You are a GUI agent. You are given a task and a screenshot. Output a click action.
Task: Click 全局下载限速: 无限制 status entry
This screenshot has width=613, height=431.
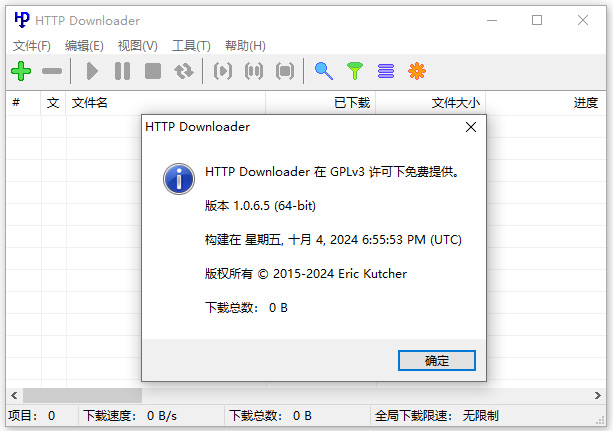coord(436,415)
